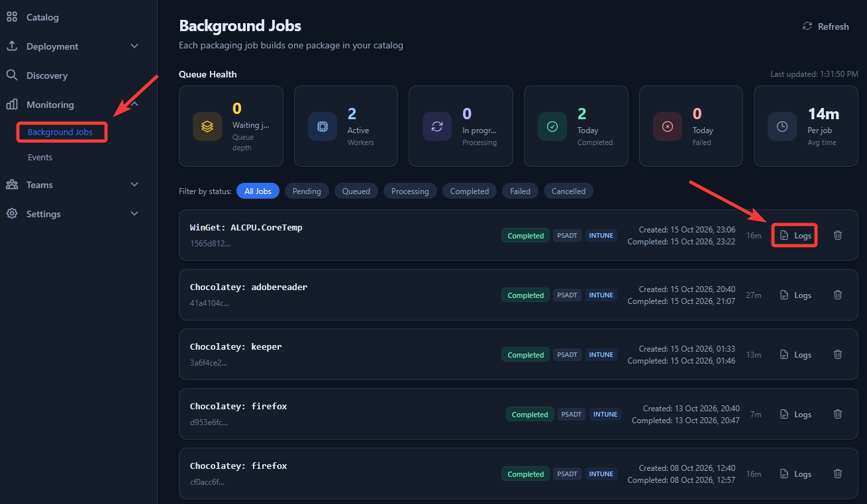867x504 pixels.
Task: Collapse the Monitoring section chevron
Action: click(134, 105)
